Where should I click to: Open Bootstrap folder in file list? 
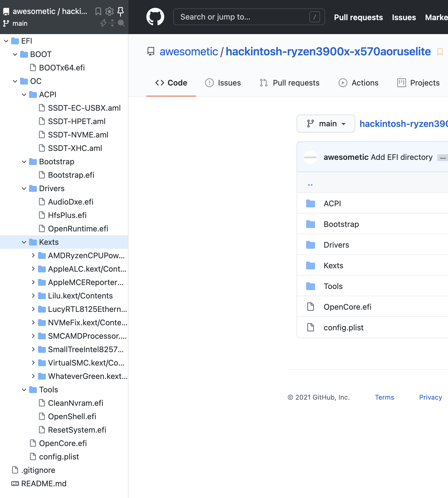point(341,224)
